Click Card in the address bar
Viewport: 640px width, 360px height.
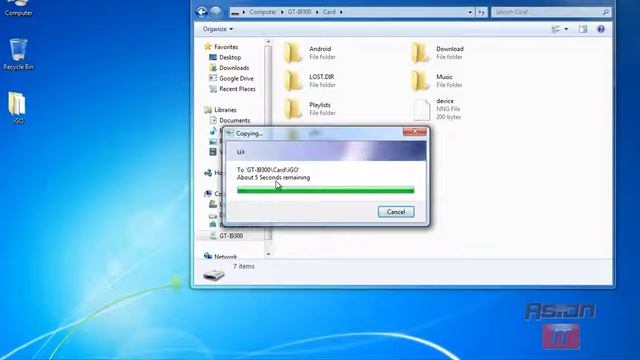[329, 12]
